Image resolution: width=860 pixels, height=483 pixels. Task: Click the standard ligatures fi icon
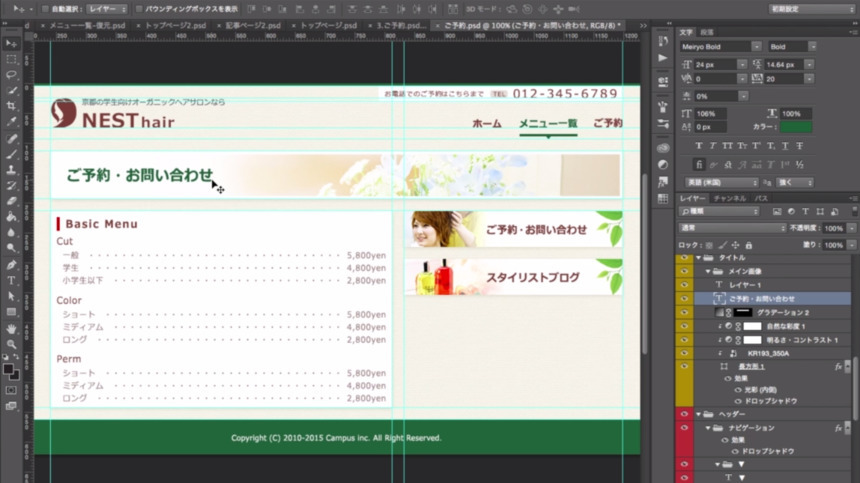pos(699,164)
